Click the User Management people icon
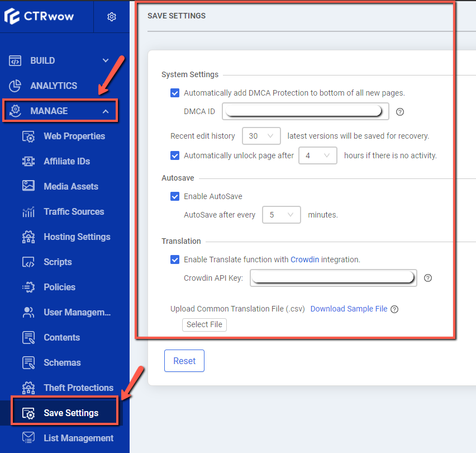The width and height of the screenshot is (476, 453). click(28, 312)
